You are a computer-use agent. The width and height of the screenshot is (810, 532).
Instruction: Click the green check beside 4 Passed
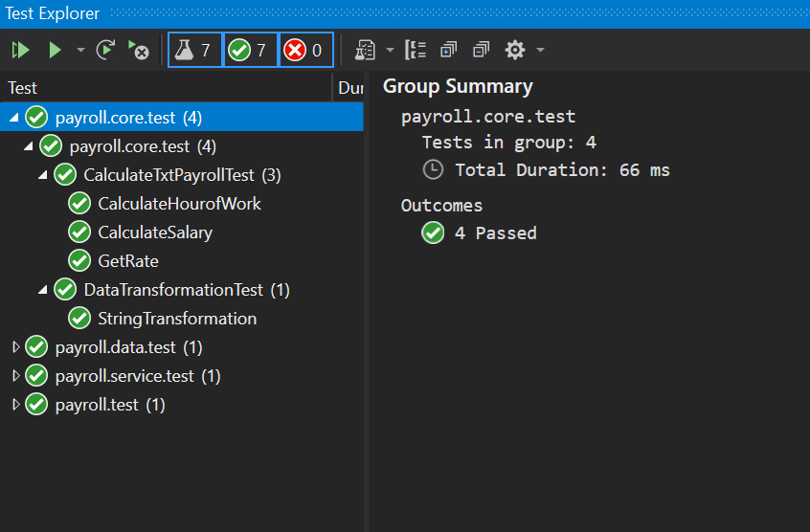coord(433,233)
